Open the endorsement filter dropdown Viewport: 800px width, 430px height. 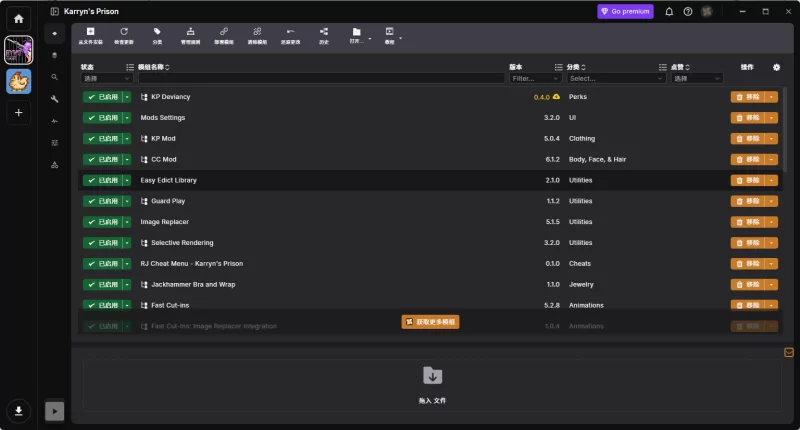[x=696, y=79]
